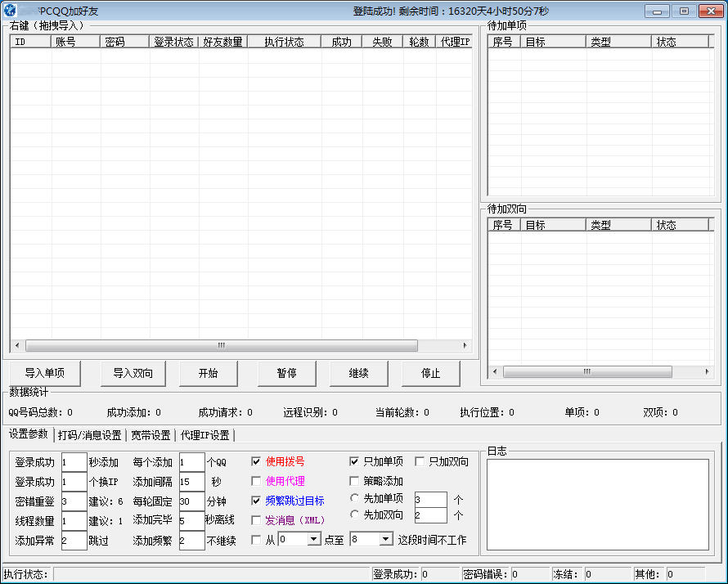Click the 成功 column header

pos(342,42)
